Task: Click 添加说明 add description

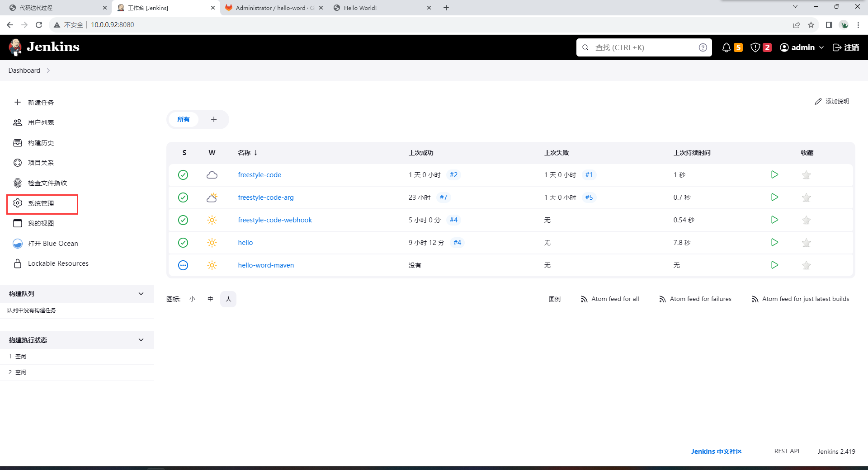Action: [832, 101]
